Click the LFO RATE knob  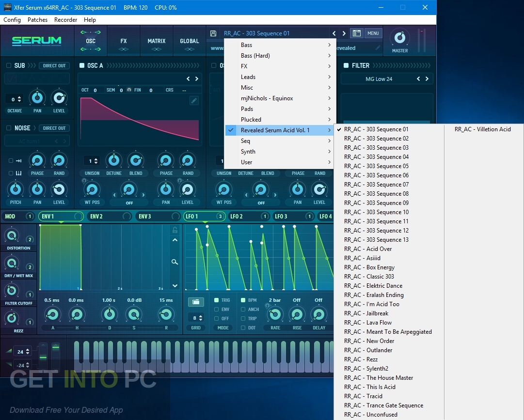tap(275, 314)
